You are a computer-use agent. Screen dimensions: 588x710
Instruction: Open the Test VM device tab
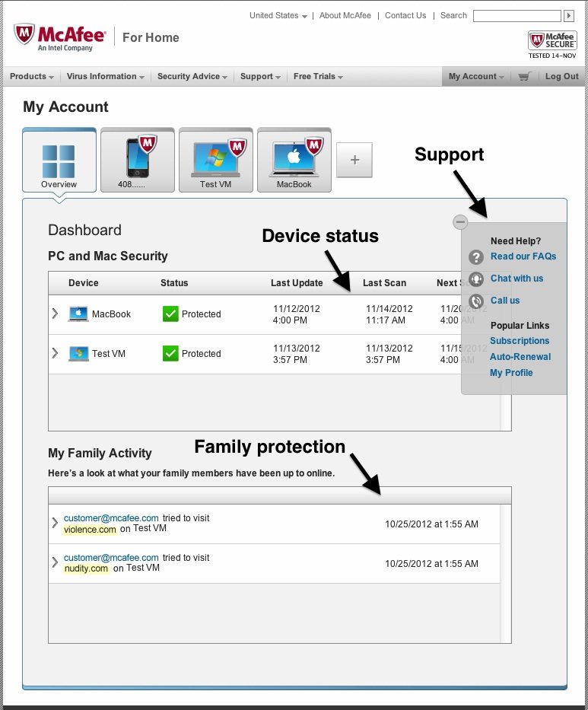click(216, 161)
